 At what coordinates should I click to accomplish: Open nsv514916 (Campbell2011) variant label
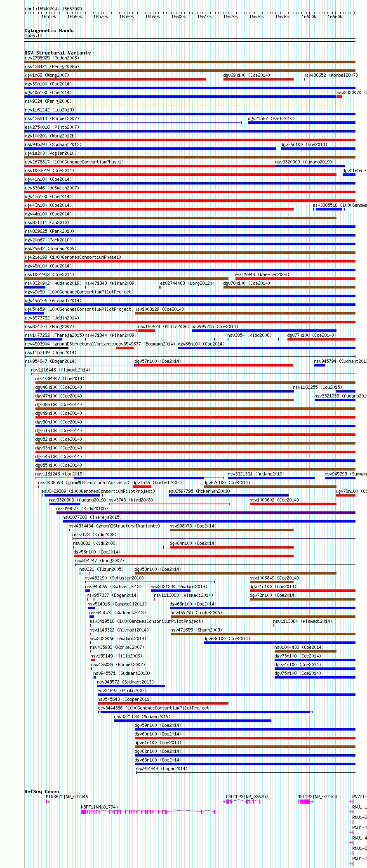[x=117, y=604]
